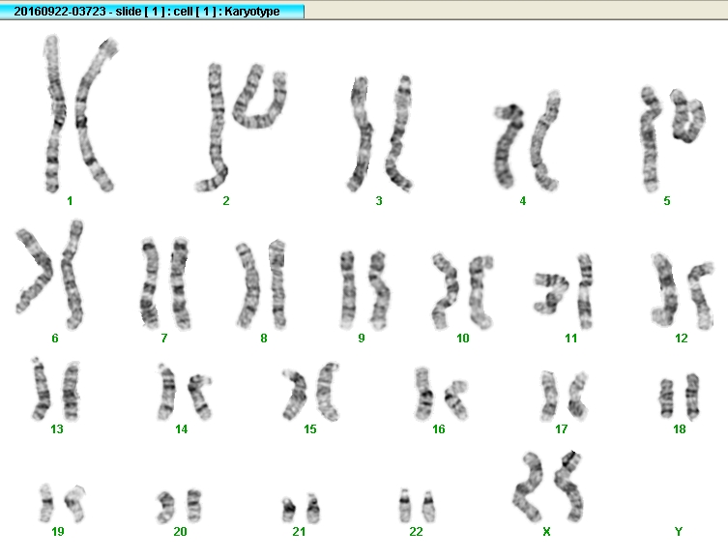Click the green label '16'

439,429
